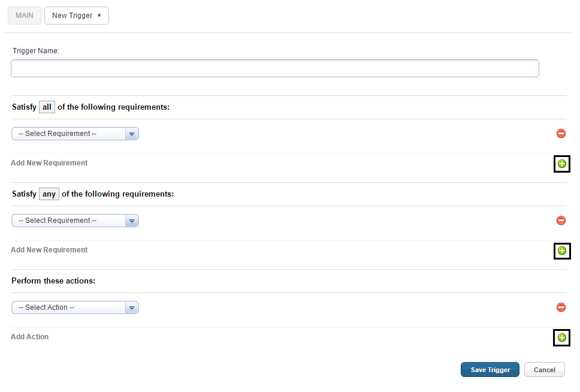Viewport: 580px width, 392px height.
Task: Click the green plus beside Add Action
Action: [x=562, y=337]
